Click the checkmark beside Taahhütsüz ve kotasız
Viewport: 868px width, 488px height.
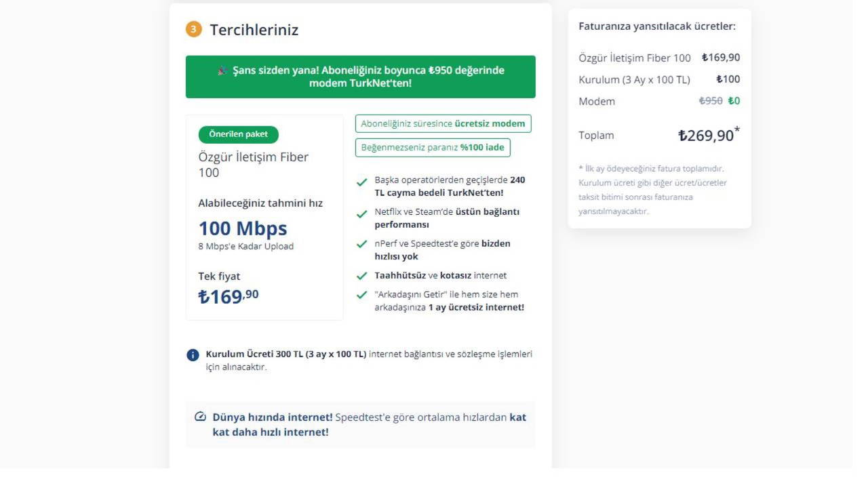362,276
